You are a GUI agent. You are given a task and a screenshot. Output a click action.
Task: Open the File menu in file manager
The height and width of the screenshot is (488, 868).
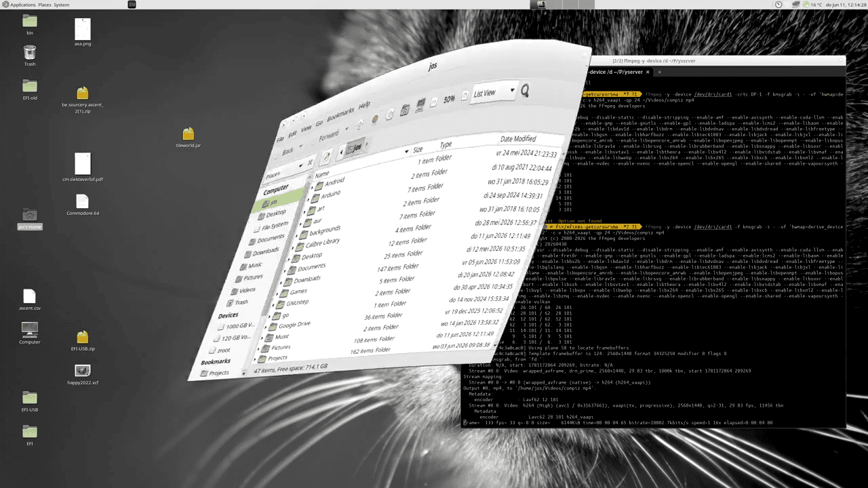(279, 139)
